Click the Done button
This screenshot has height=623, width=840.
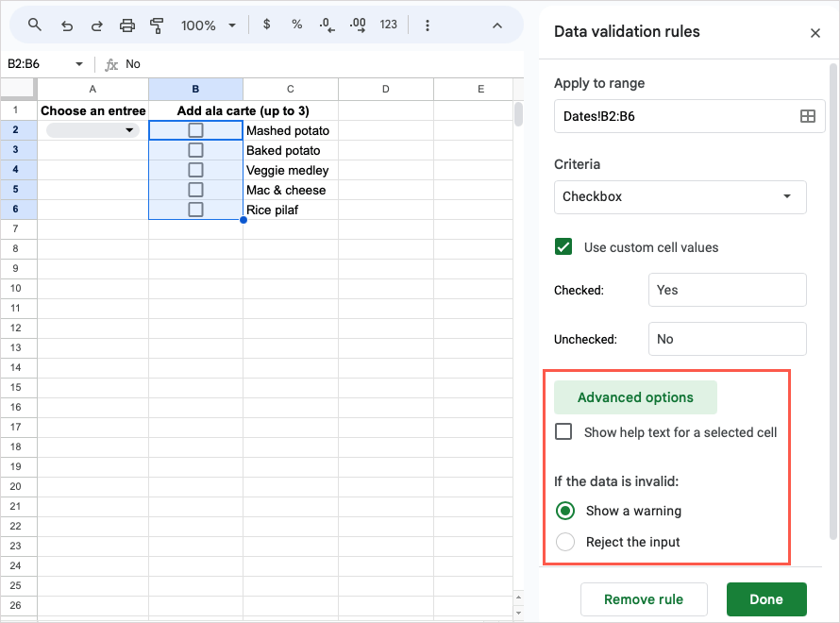point(766,598)
